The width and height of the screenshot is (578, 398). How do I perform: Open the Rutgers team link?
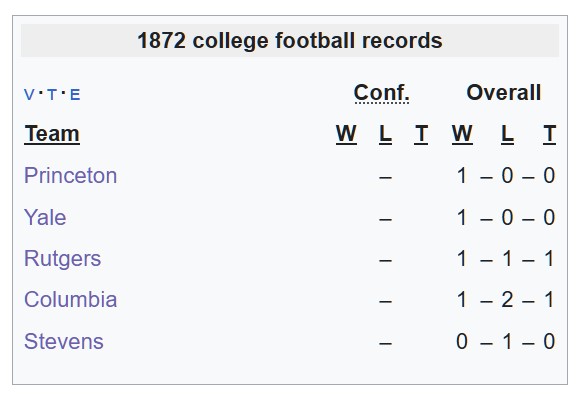click(x=62, y=259)
